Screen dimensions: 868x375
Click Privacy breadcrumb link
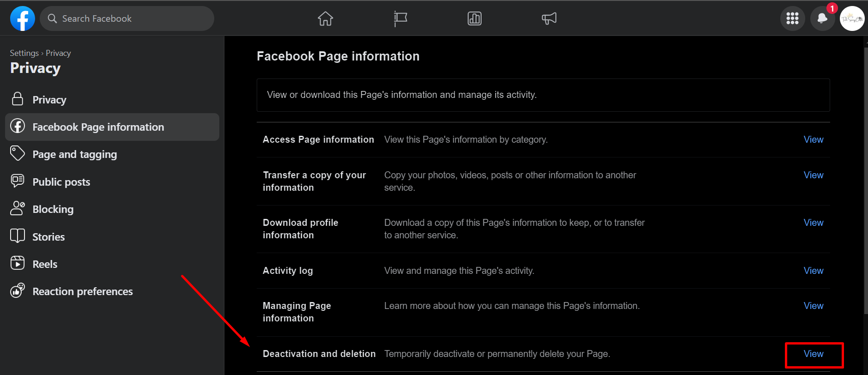coord(58,53)
